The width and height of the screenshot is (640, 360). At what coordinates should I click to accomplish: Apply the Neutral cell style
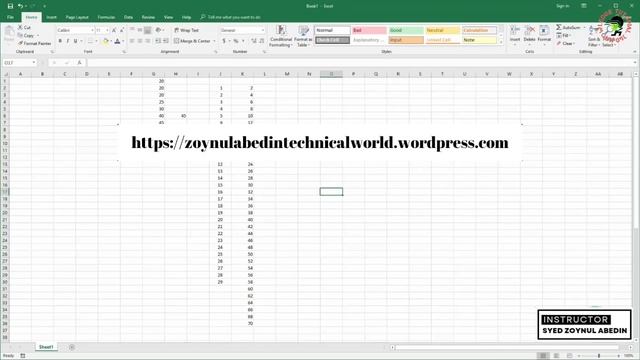pyautogui.click(x=442, y=30)
